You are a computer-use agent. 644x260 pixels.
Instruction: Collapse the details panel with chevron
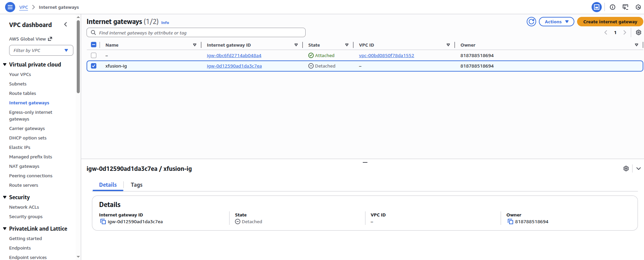[639, 168]
